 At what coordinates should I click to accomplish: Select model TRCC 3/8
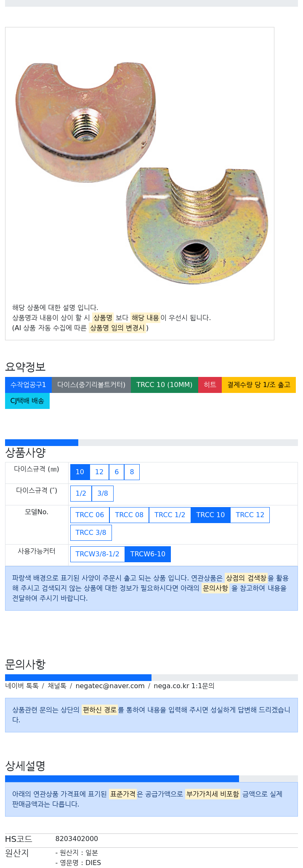click(91, 533)
